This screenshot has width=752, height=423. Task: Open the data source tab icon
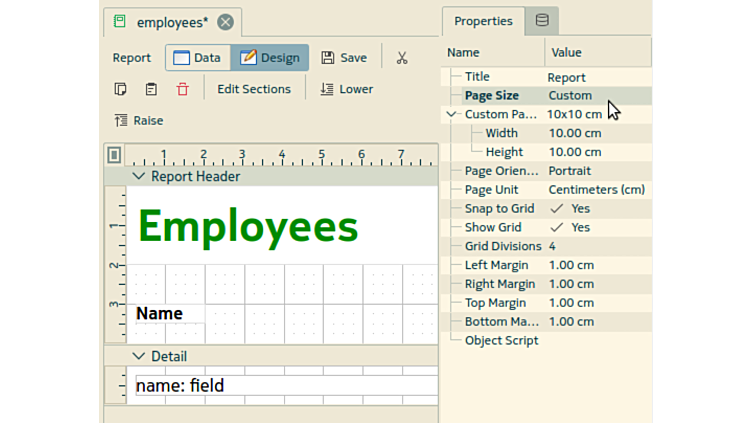pyautogui.click(x=542, y=21)
